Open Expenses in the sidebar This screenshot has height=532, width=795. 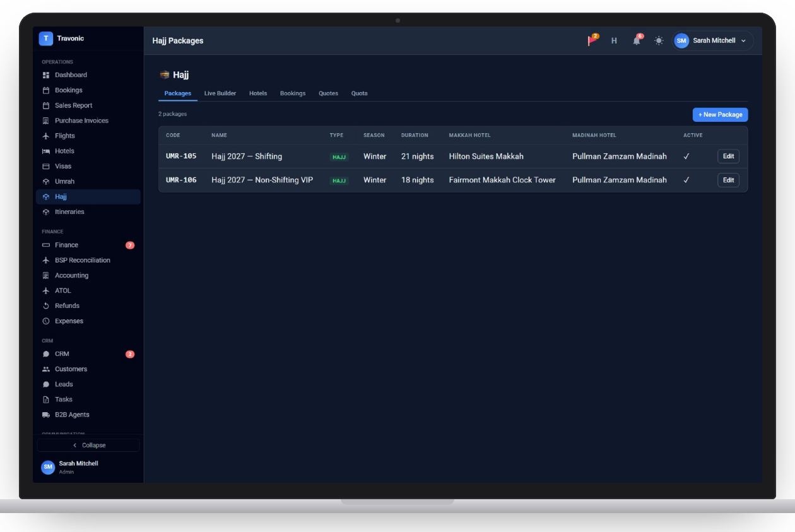coord(88,321)
